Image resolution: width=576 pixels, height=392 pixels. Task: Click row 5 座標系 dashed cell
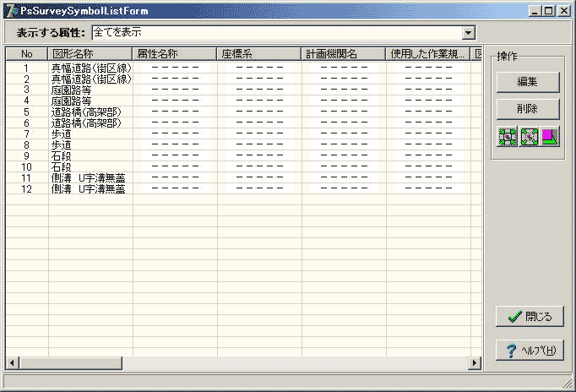coord(260,112)
